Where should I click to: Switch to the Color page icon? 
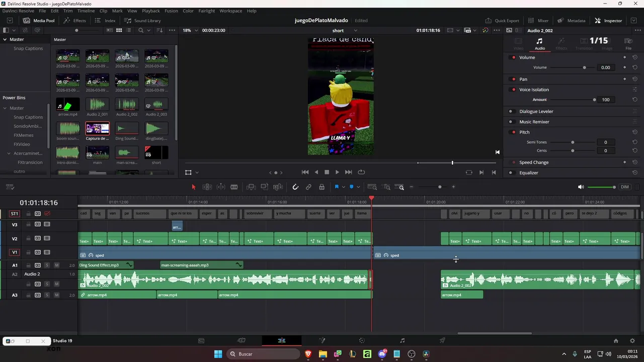click(x=362, y=340)
